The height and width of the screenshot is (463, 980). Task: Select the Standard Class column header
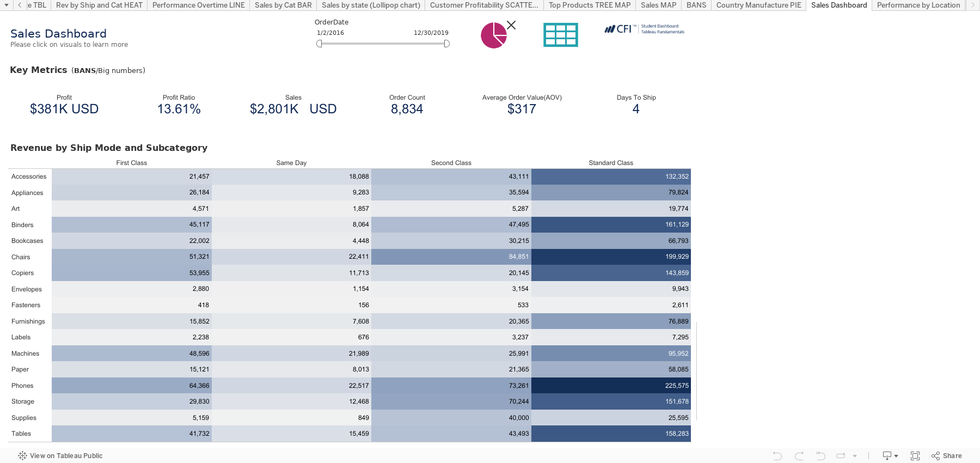point(611,163)
